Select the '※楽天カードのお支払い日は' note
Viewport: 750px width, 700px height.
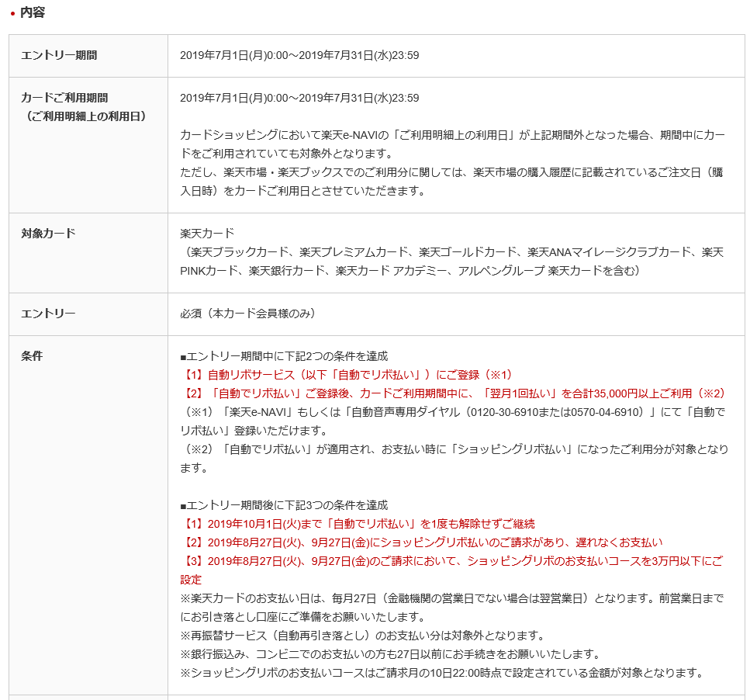(452, 608)
